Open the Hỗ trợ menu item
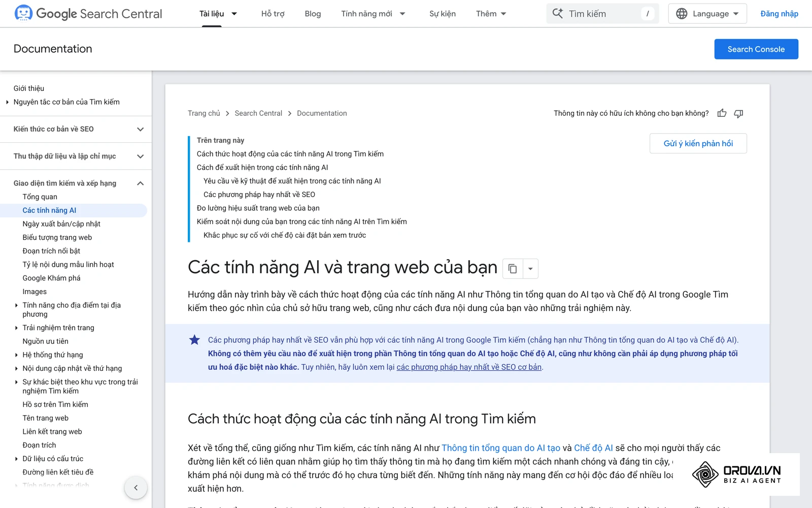The image size is (812, 508). (x=273, y=14)
